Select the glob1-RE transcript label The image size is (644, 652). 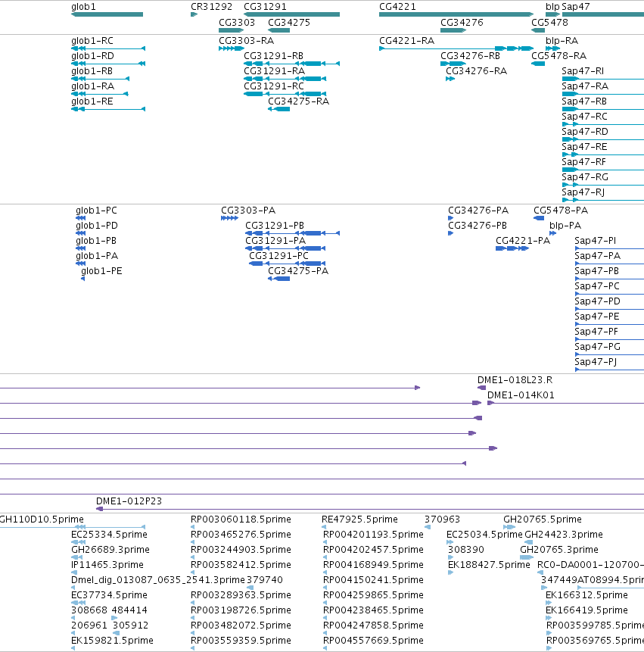click(92, 101)
